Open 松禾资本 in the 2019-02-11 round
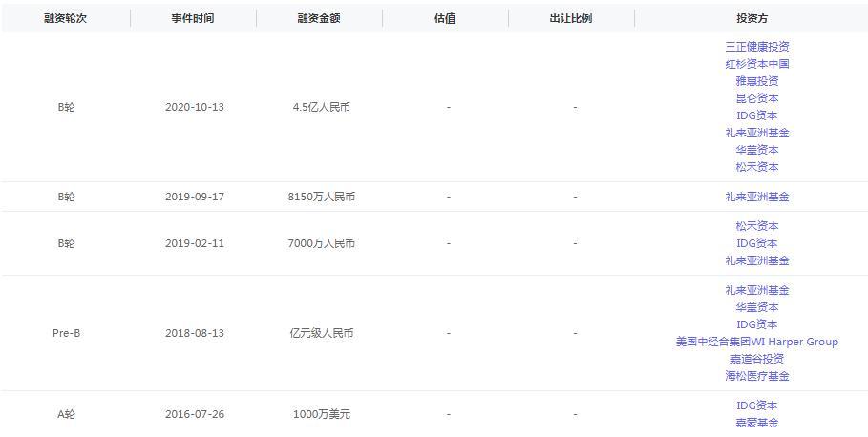 click(756, 226)
